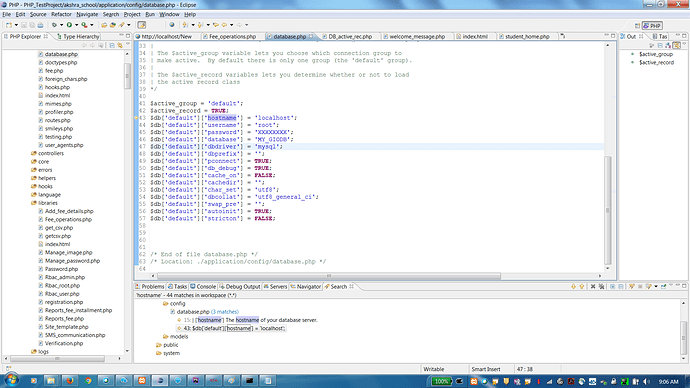690x388 pixels.
Task: Open the Refactor menu
Action: click(61, 15)
